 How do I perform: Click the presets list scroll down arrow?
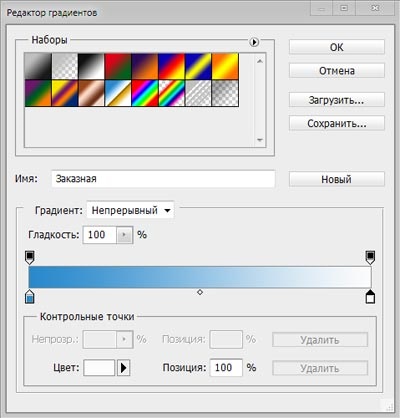[260, 140]
